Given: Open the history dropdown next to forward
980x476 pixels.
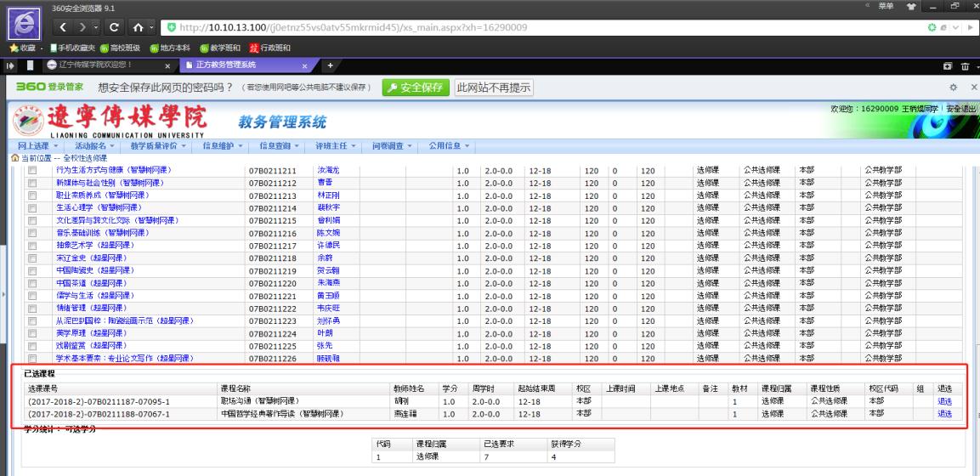Looking at the screenshot, I should tap(96, 27).
